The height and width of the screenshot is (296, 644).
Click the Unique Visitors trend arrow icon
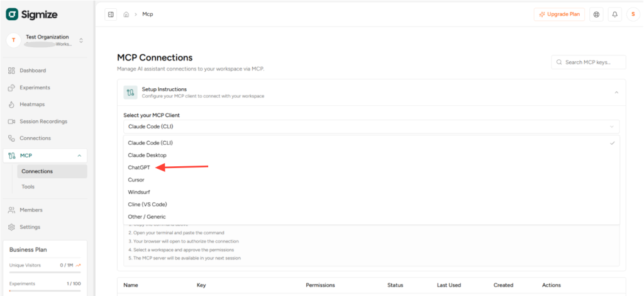point(79,265)
